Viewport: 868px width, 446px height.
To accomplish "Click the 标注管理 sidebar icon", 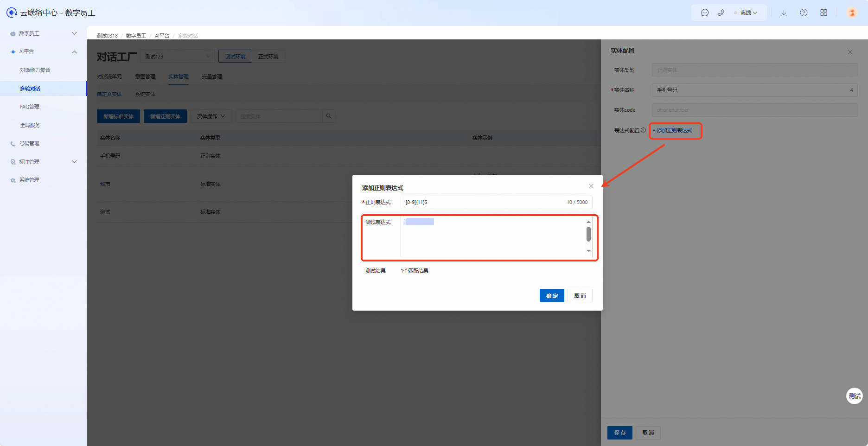I will 13,162.
